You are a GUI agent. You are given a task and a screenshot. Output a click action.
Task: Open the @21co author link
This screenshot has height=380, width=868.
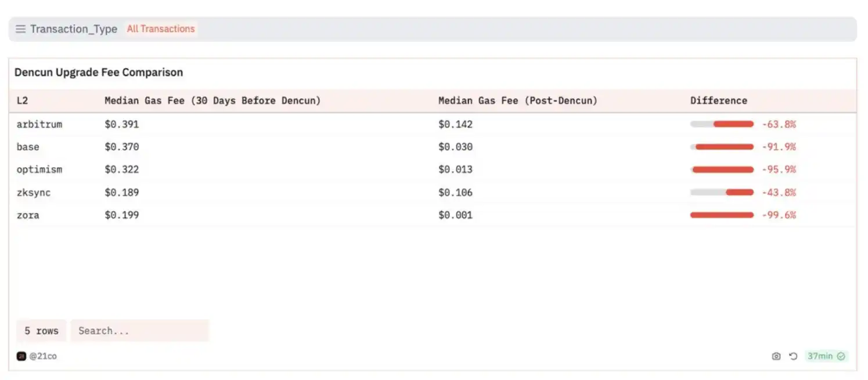43,356
